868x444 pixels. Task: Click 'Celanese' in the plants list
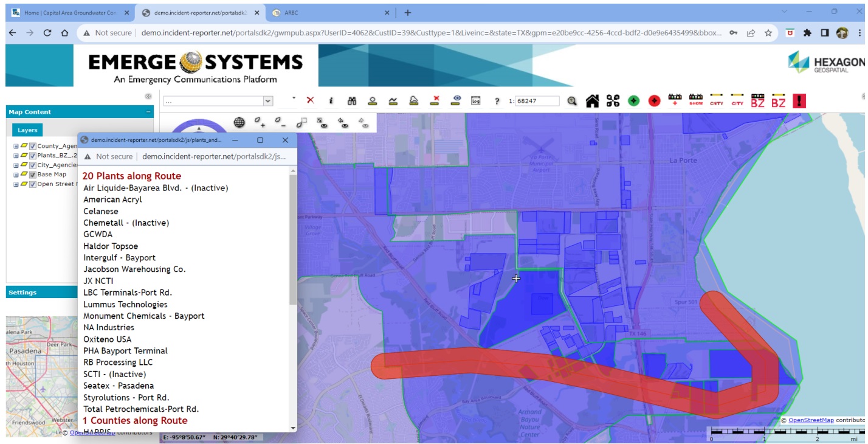tap(101, 211)
